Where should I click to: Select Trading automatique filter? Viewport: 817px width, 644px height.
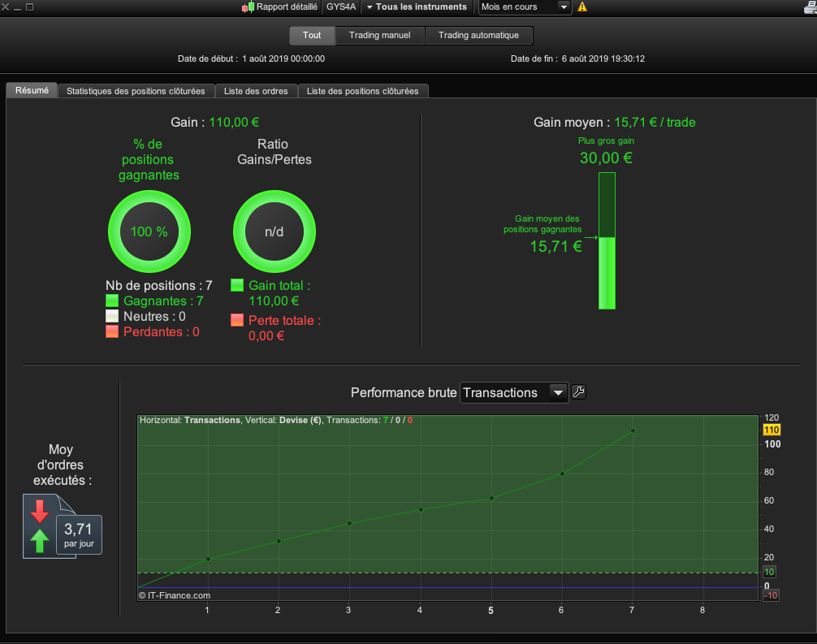tap(479, 36)
